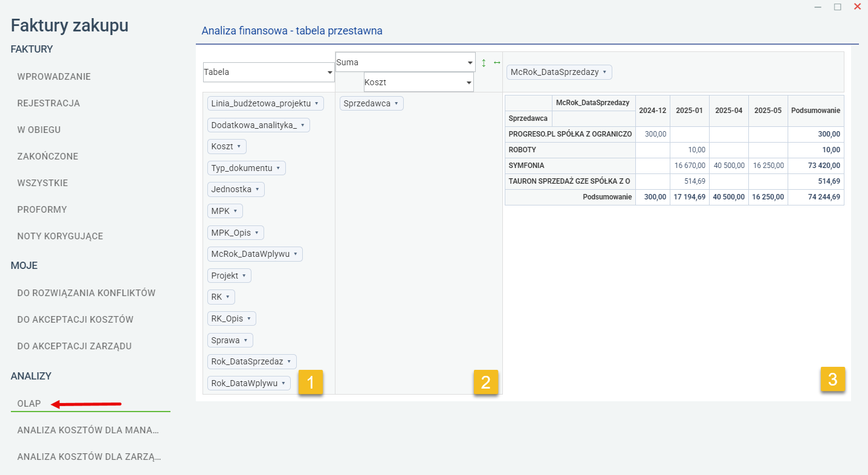Open the Rejestracja menu item
This screenshot has width=868, height=475.
click(49, 103)
